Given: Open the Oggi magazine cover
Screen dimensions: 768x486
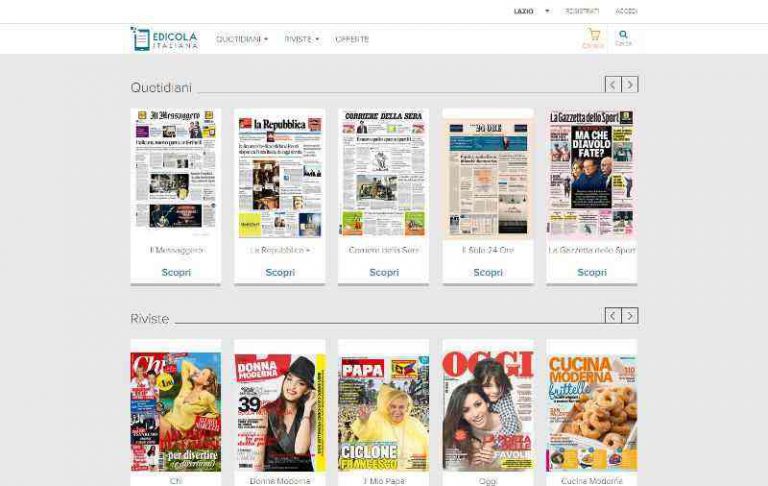Looking at the screenshot, I should (x=488, y=411).
